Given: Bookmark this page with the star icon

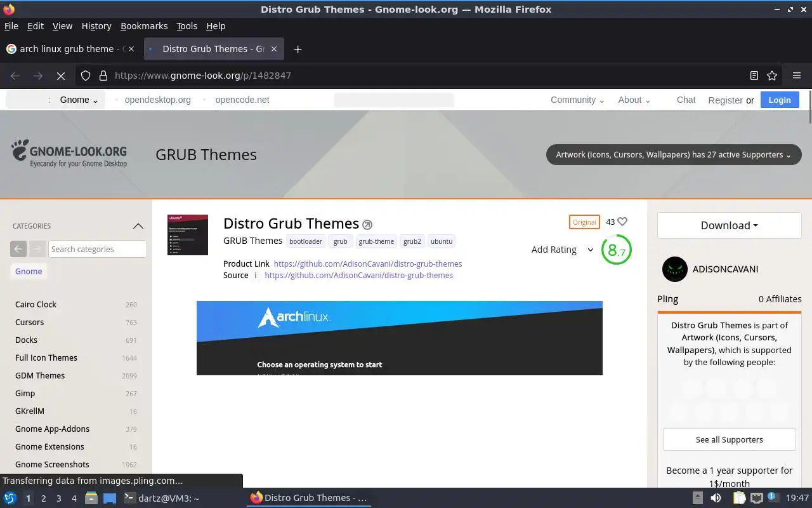Looking at the screenshot, I should [772, 76].
